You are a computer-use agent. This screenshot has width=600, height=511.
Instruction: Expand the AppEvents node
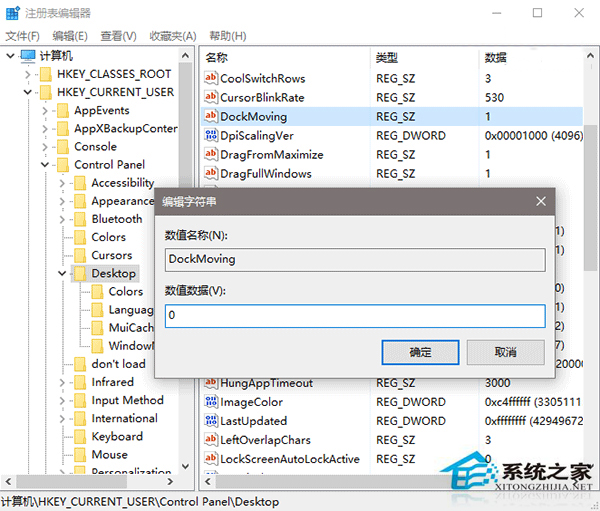tap(45, 111)
